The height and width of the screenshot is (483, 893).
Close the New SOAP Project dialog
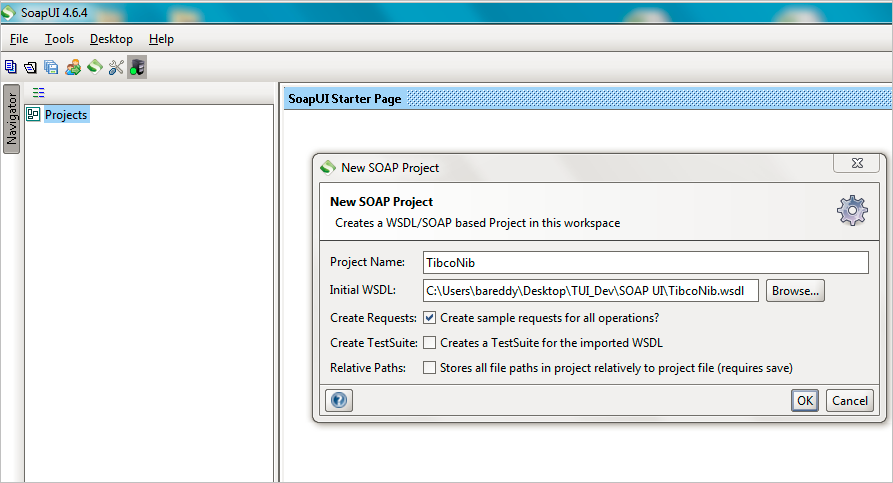(x=857, y=163)
